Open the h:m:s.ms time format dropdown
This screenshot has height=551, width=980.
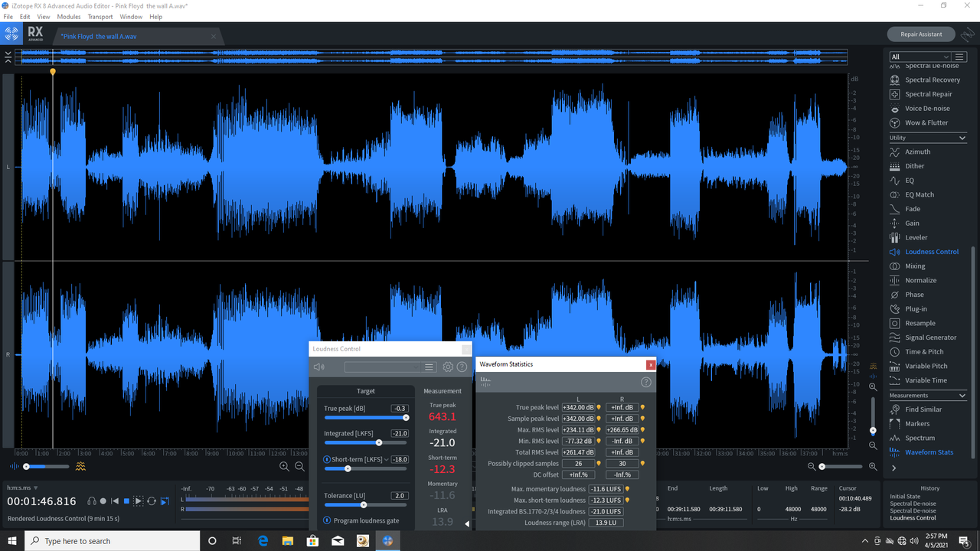tap(22, 487)
